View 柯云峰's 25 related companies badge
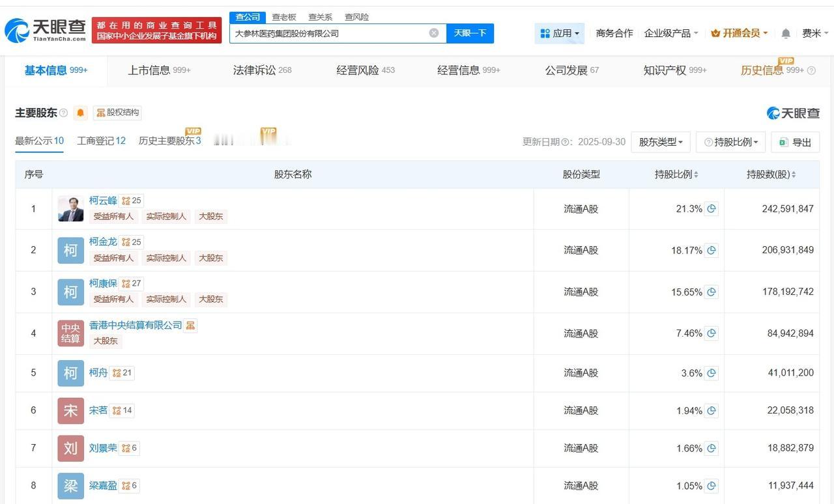 [x=132, y=201]
